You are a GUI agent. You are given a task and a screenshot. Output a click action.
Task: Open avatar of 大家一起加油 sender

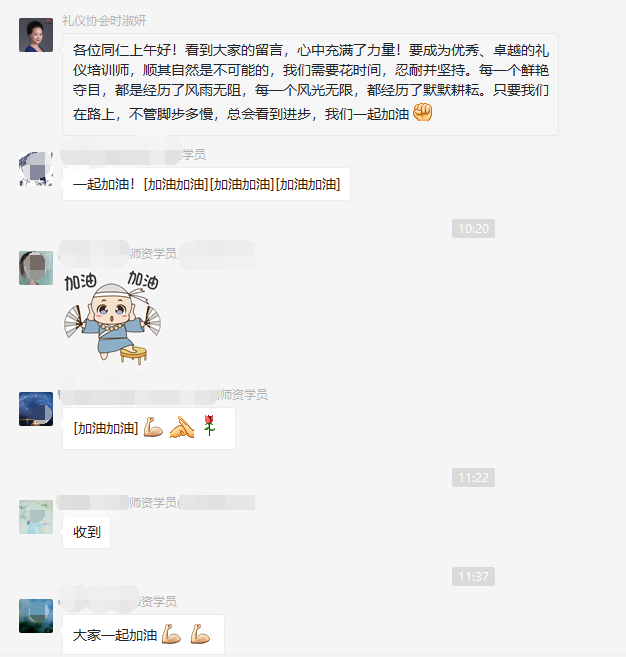[36, 616]
